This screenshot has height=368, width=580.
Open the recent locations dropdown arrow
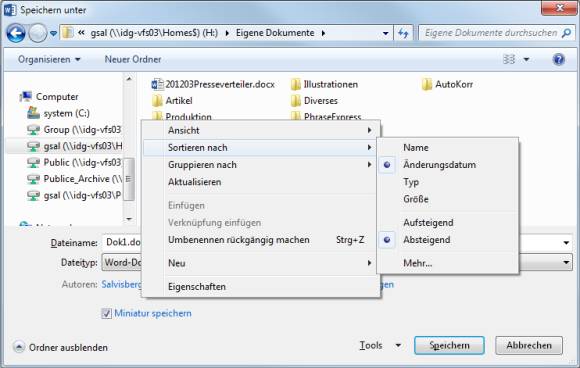(x=53, y=33)
